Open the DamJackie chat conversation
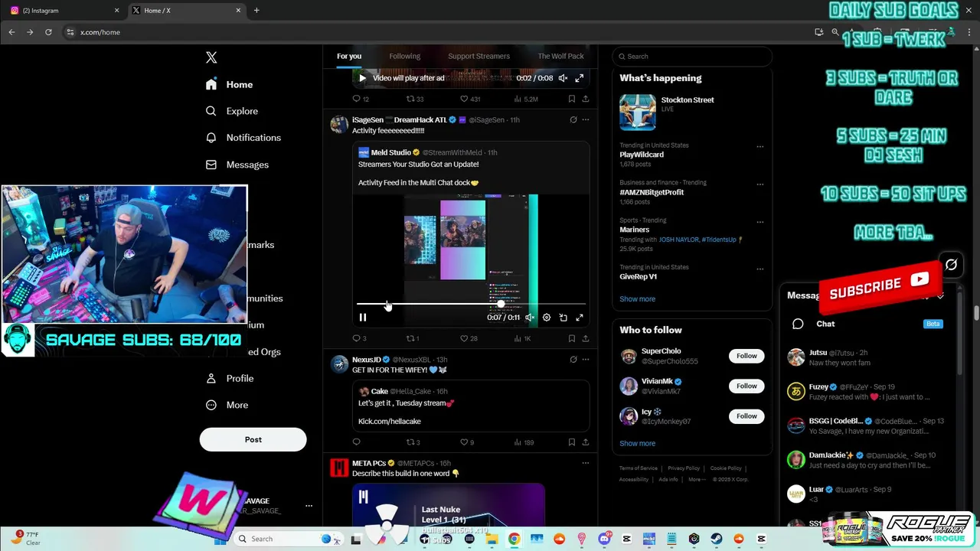This screenshot has width=980, height=551. 869,460
